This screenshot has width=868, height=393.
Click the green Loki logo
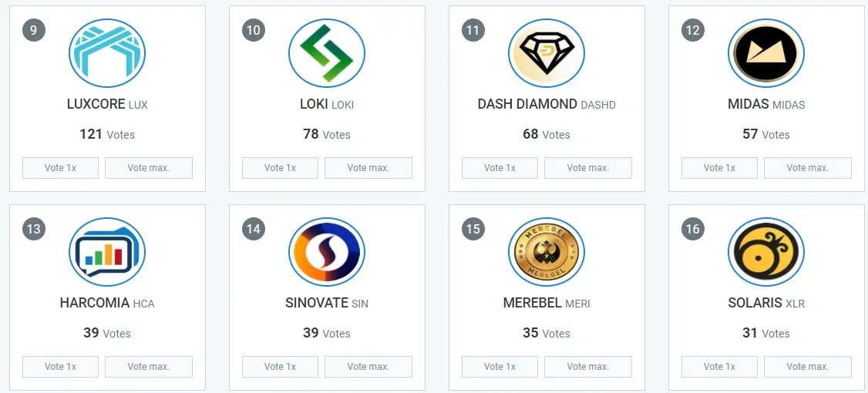pyautogui.click(x=327, y=53)
